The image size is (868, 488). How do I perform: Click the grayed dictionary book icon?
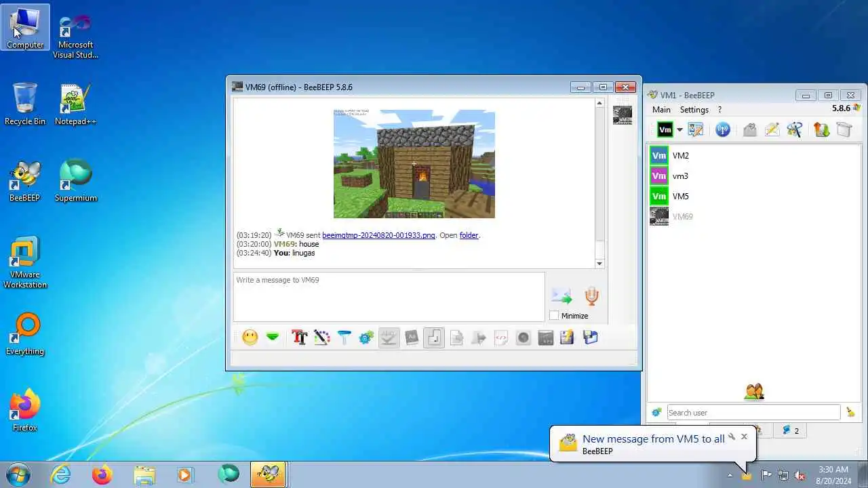[412, 338]
